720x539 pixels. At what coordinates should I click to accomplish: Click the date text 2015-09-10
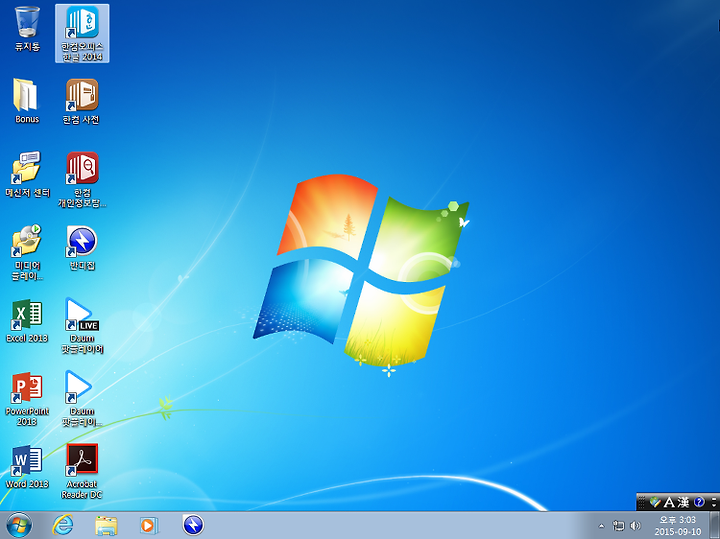678,532
